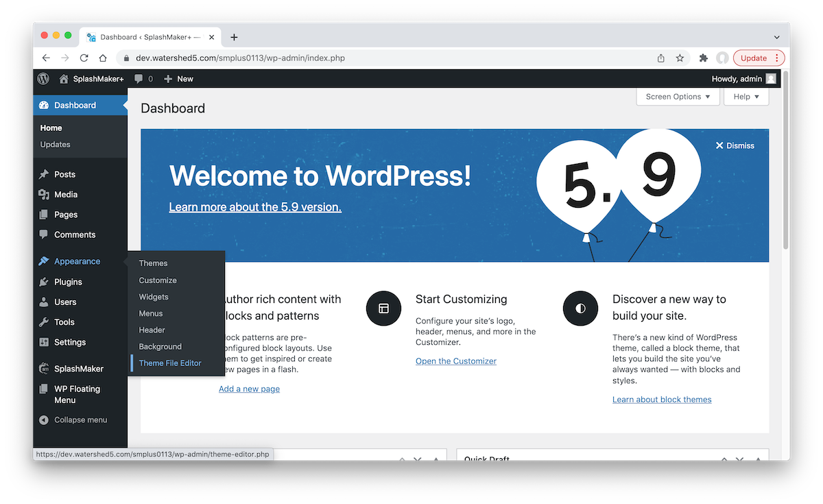This screenshot has width=823, height=504.
Task: Open the comments bubble icon in admin bar
Action: coord(139,79)
